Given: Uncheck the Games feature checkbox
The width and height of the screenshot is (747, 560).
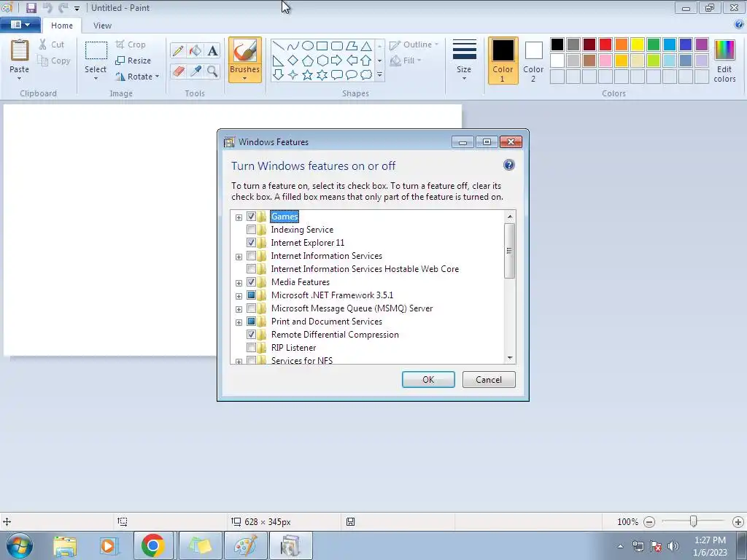Looking at the screenshot, I should click(251, 216).
